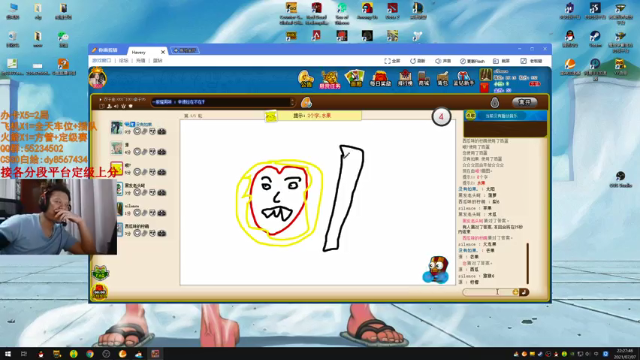The image size is (640, 360).
Task: Click the dark send button beside chat input
Action: click(x=524, y=292)
